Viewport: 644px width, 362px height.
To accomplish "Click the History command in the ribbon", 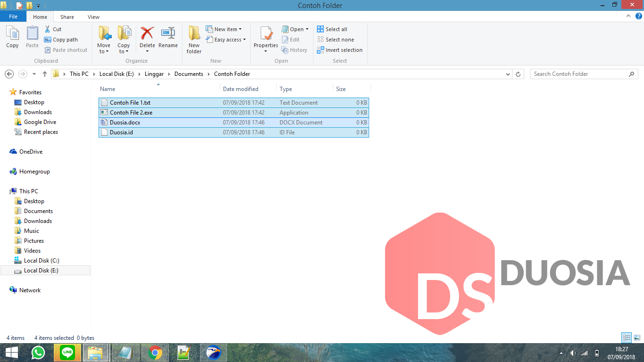I will point(294,50).
